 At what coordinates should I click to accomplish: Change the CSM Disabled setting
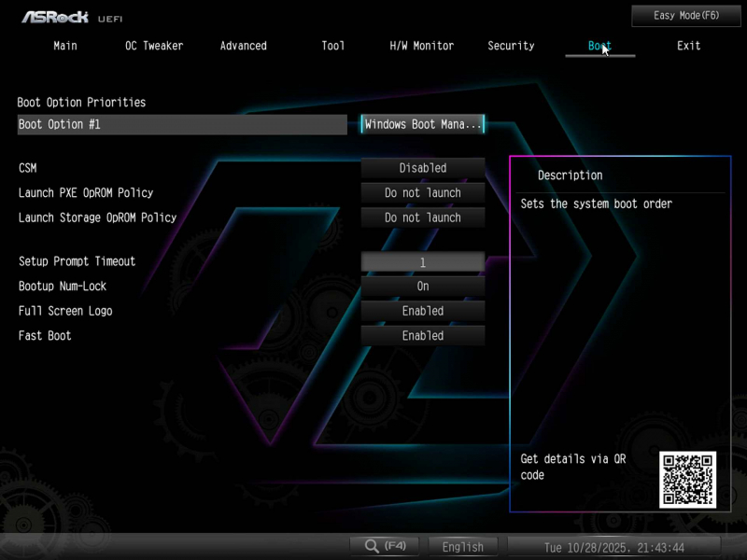(423, 168)
